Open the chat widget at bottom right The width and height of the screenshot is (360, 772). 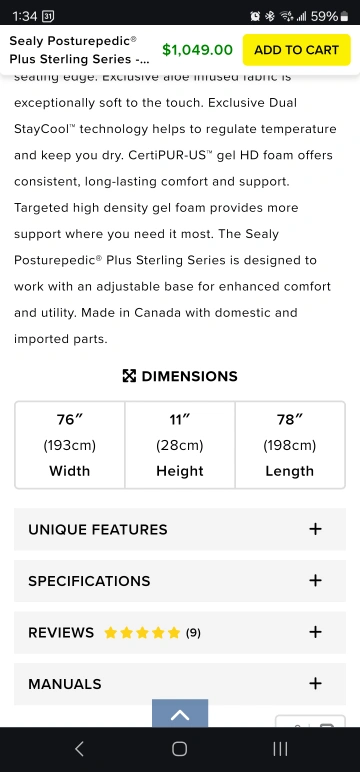click(x=310, y=721)
